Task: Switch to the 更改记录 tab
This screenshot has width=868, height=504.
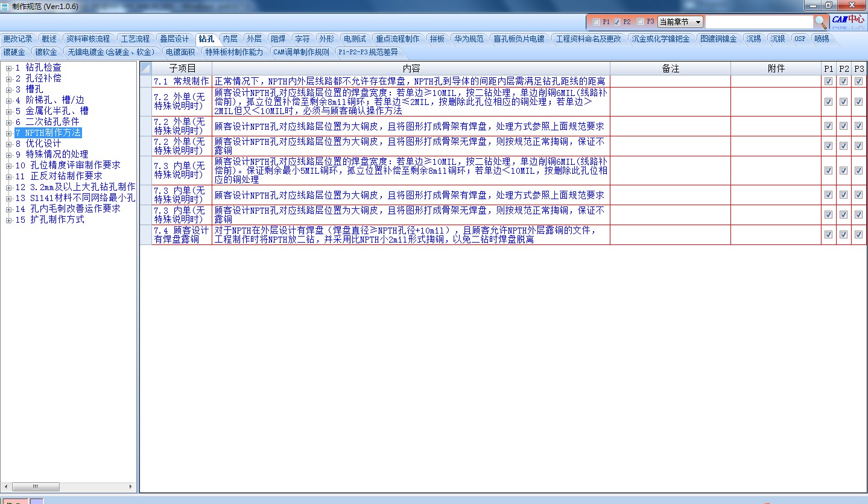Action: click(x=17, y=39)
